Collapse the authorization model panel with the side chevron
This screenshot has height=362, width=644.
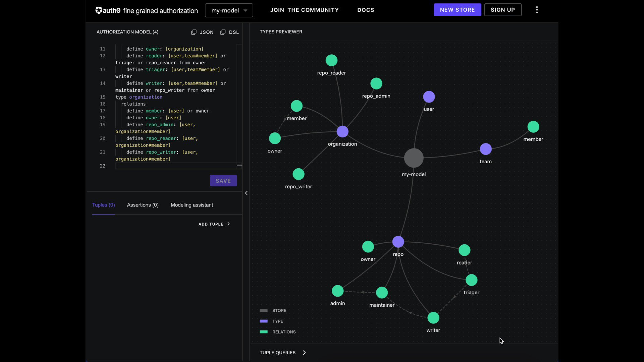(x=247, y=193)
